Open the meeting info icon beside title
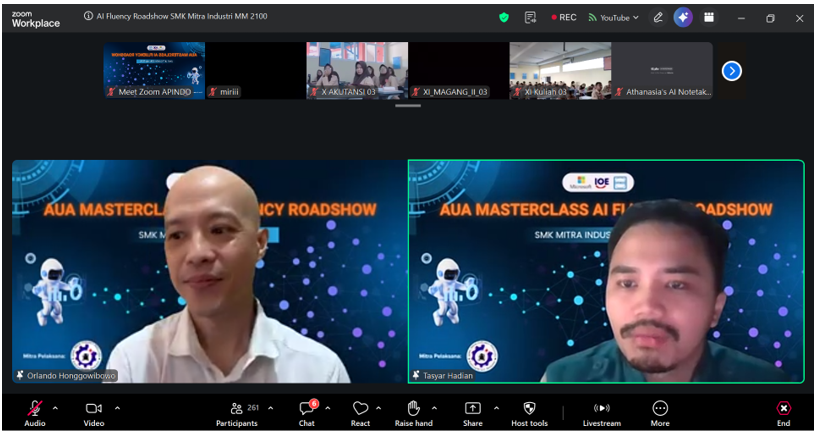816x433 pixels. tap(88, 16)
